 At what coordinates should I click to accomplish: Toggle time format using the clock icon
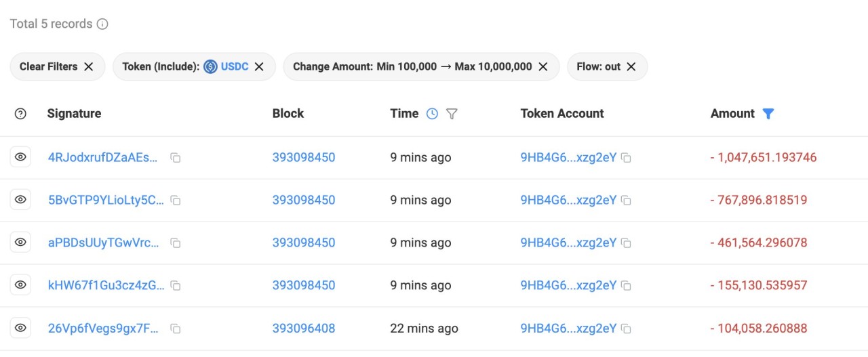click(432, 114)
